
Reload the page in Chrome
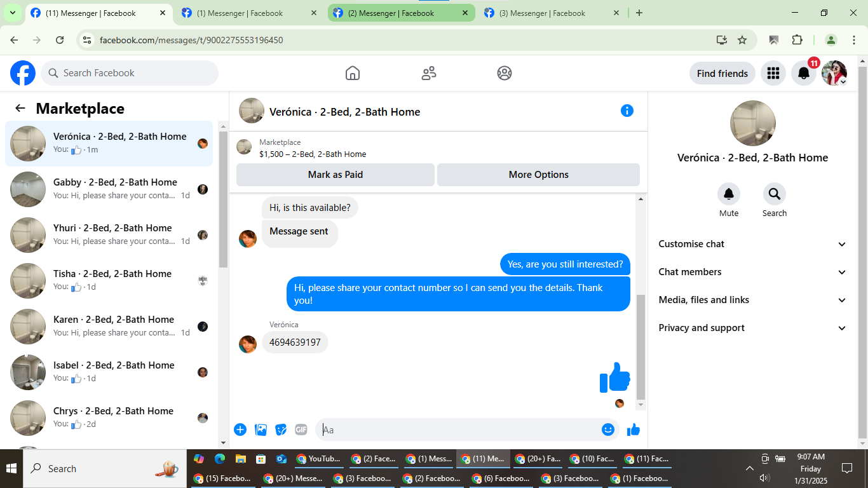tap(60, 40)
